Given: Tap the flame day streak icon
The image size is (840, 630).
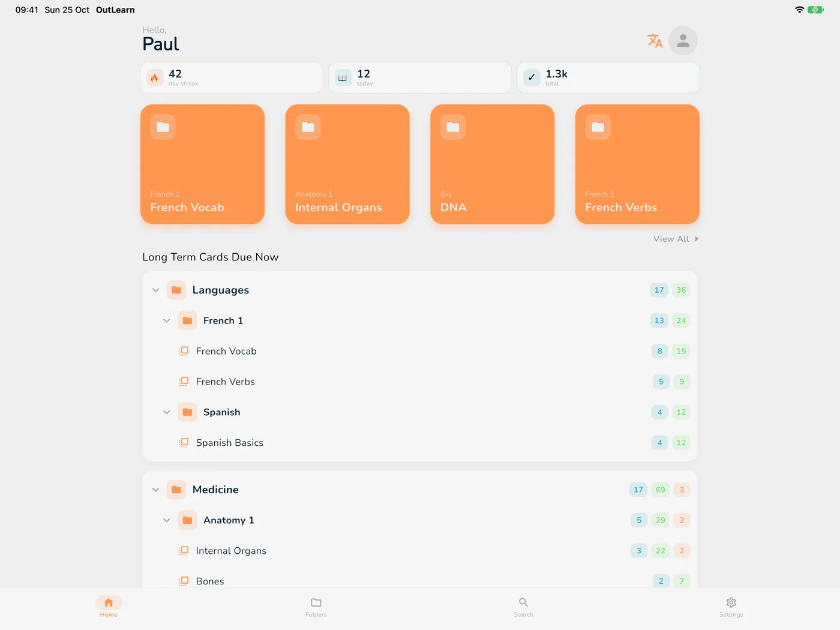Looking at the screenshot, I should coord(155,77).
